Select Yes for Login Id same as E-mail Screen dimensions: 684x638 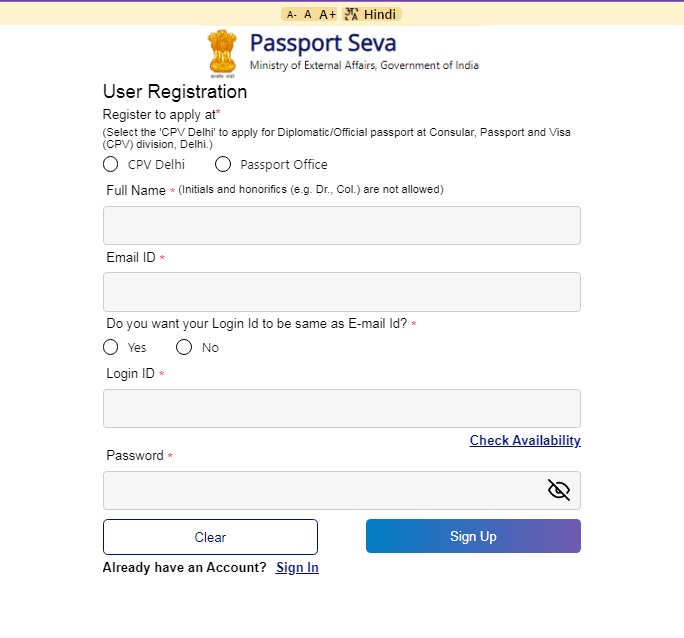point(111,347)
